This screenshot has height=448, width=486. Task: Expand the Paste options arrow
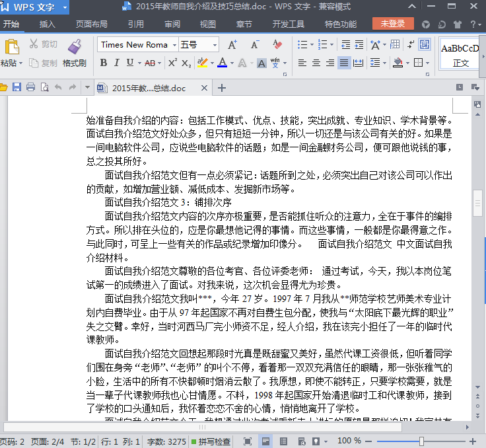point(20,63)
